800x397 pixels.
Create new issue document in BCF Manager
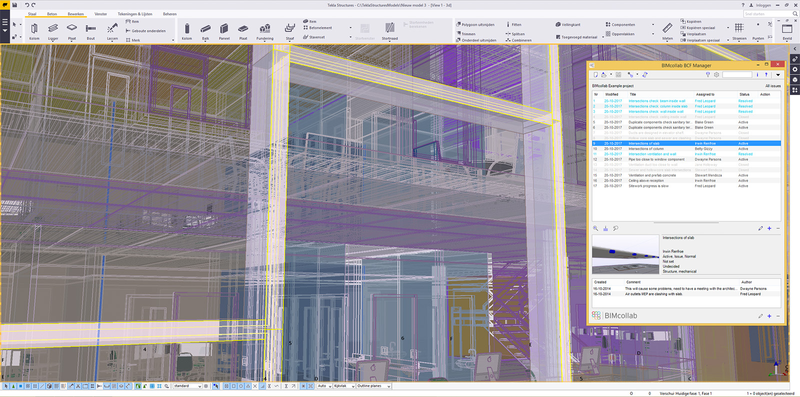pyautogui.click(x=595, y=75)
